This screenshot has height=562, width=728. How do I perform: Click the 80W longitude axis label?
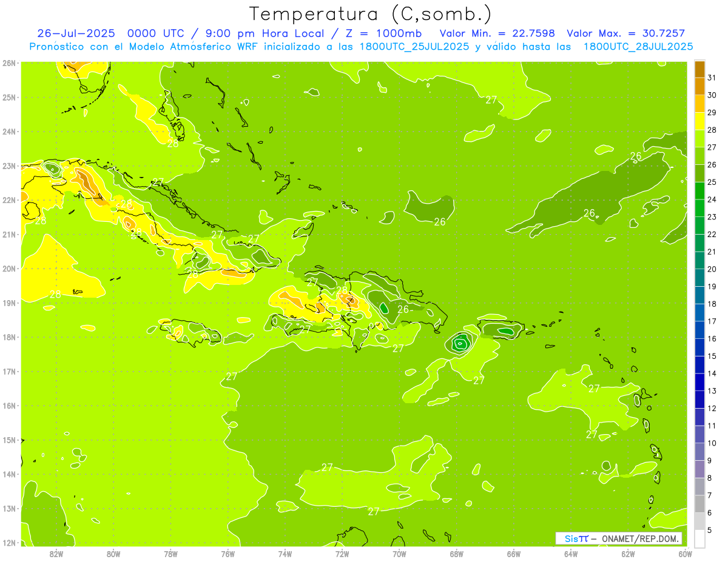point(113,554)
